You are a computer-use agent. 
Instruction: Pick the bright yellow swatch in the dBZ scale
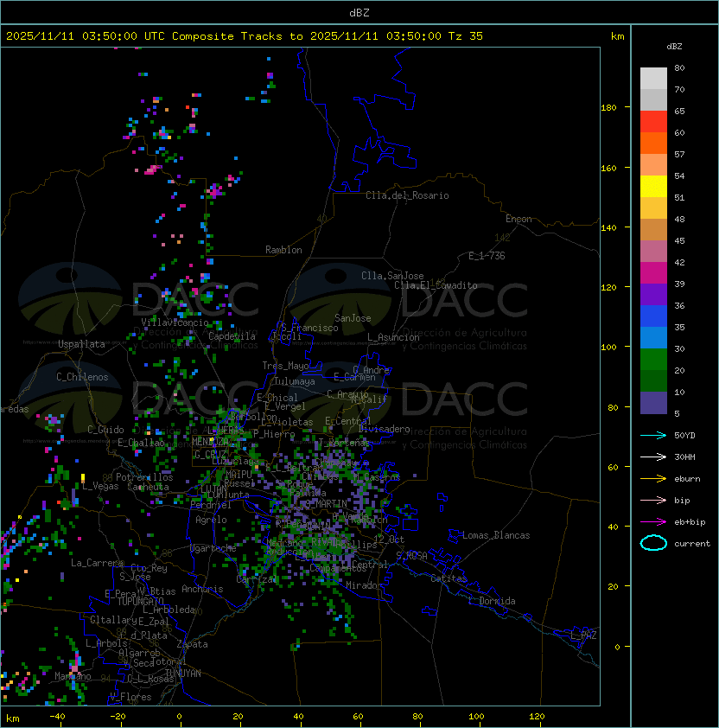click(653, 186)
